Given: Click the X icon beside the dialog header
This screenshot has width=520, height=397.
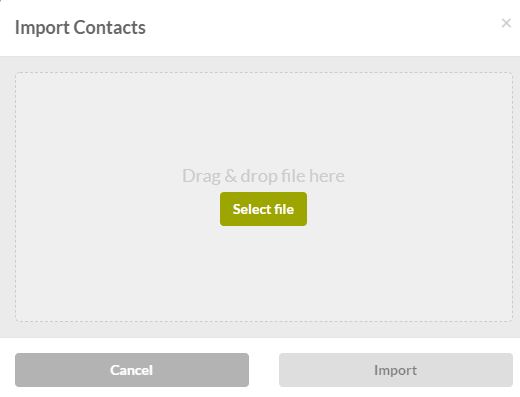Looking at the screenshot, I should coord(506,23).
